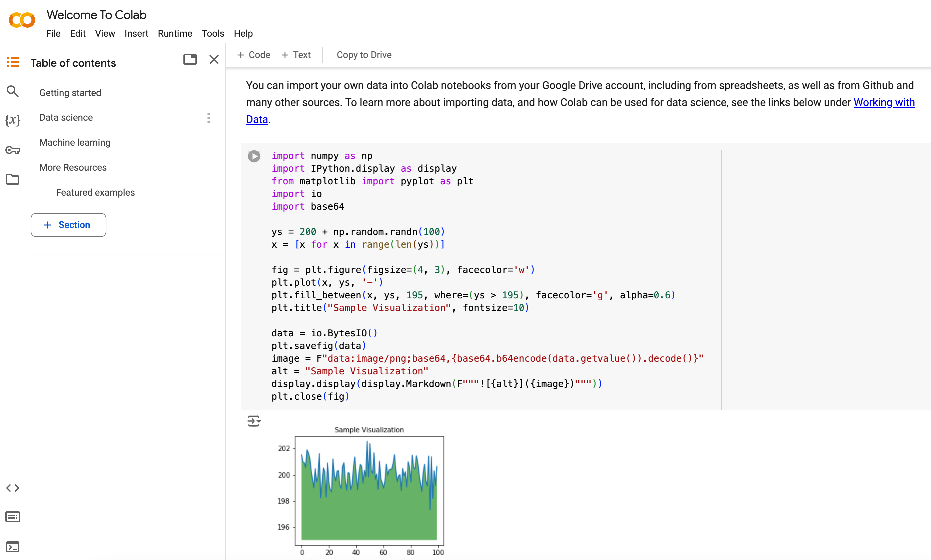Run the code cell
This screenshot has width=931, height=560.
tap(254, 156)
